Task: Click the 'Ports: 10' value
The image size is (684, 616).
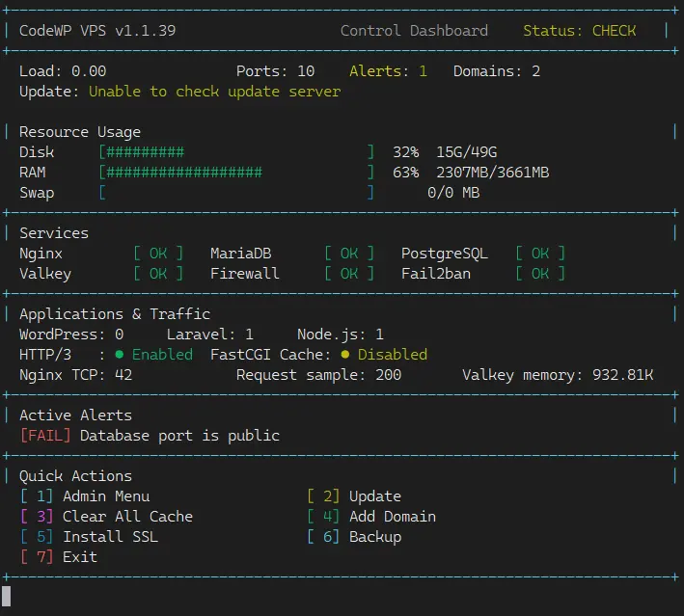Action: click(x=275, y=71)
